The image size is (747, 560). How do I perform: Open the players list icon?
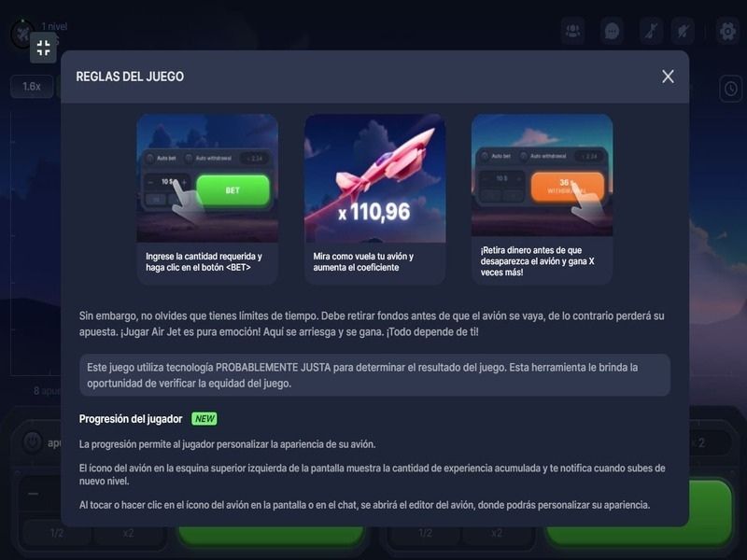coord(572,32)
